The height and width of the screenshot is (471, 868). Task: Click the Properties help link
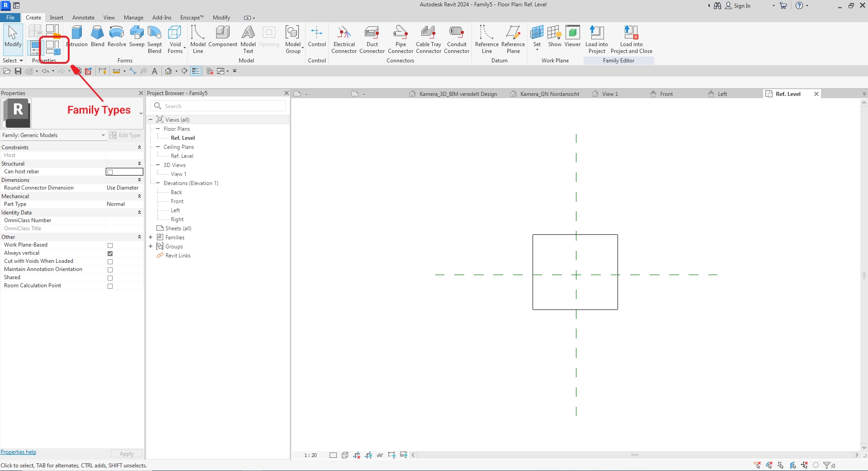(x=19, y=452)
